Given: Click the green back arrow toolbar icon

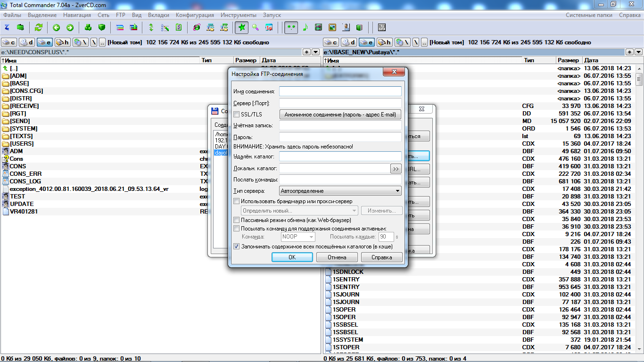Looking at the screenshot, I should tap(57, 27).
